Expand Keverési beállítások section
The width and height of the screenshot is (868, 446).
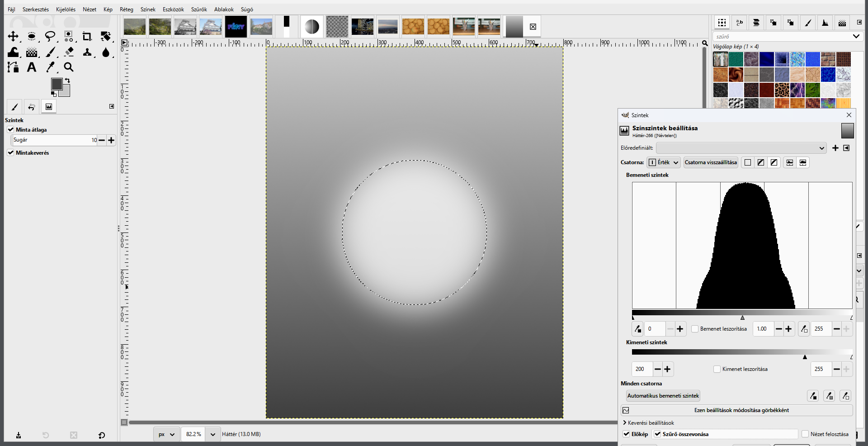click(648, 423)
